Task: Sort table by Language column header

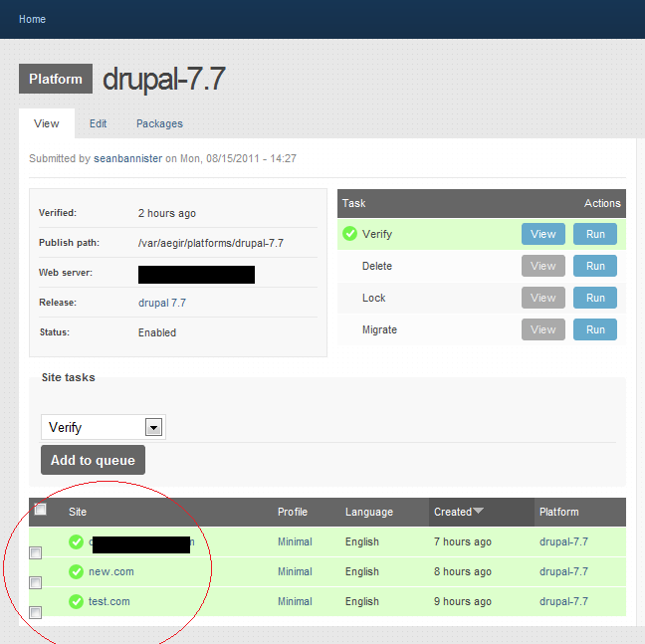Action: [369, 512]
